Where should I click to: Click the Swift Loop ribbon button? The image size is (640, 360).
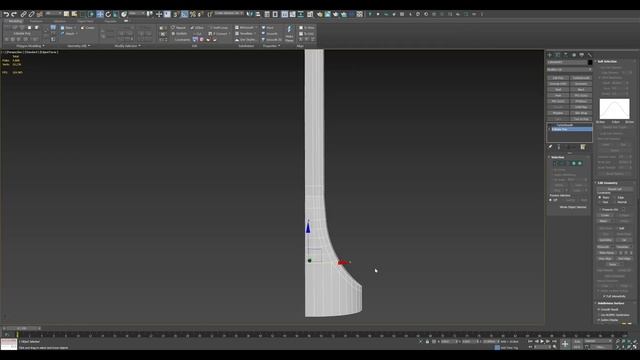tap(219, 28)
